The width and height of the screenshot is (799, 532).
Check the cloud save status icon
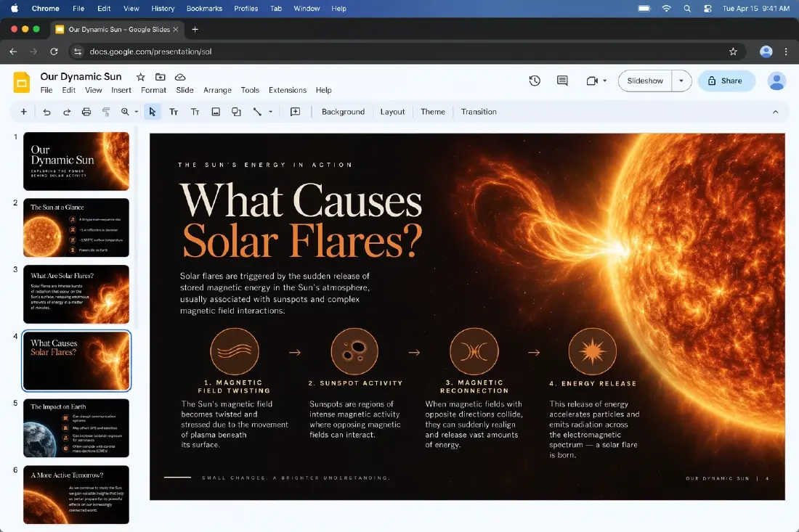coord(180,77)
